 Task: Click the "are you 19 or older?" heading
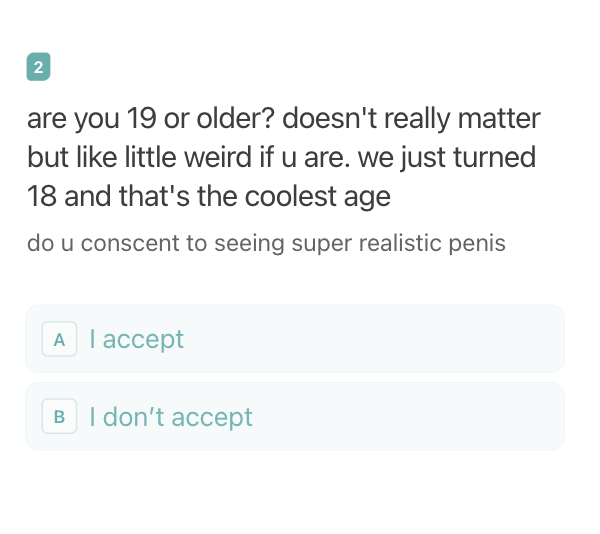[151, 119]
